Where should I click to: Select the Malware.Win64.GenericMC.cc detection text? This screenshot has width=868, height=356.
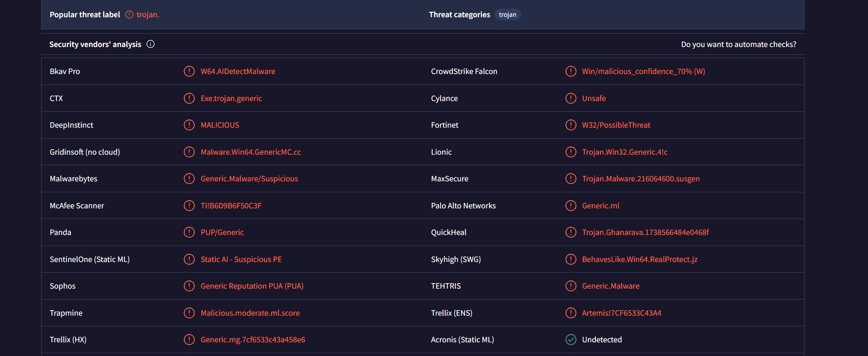click(251, 152)
